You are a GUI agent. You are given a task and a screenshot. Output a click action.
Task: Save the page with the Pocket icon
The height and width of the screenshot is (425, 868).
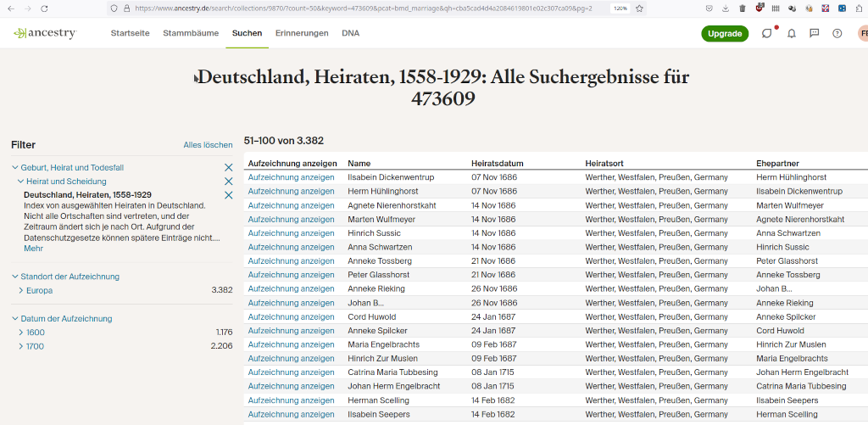click(709, 8)
